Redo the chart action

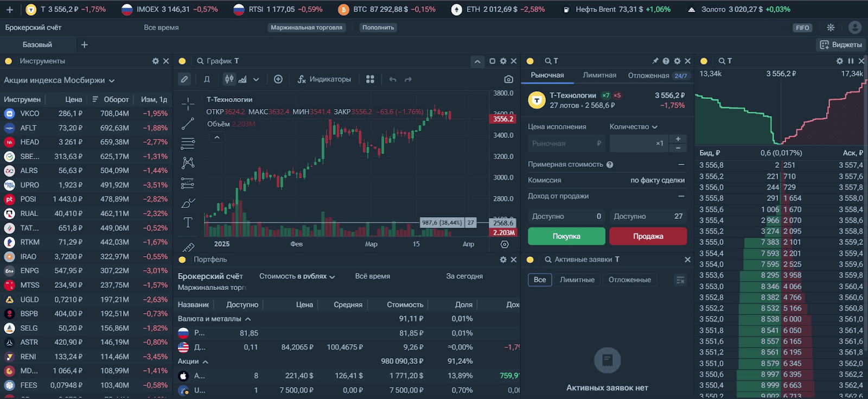tap(408, 79)
